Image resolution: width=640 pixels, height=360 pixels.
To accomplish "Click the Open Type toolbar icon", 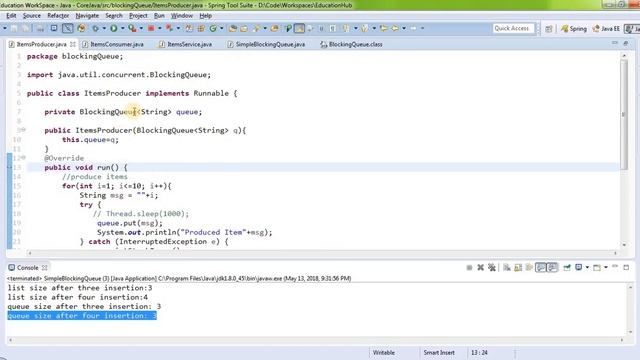I will click(x=232, y=28).
